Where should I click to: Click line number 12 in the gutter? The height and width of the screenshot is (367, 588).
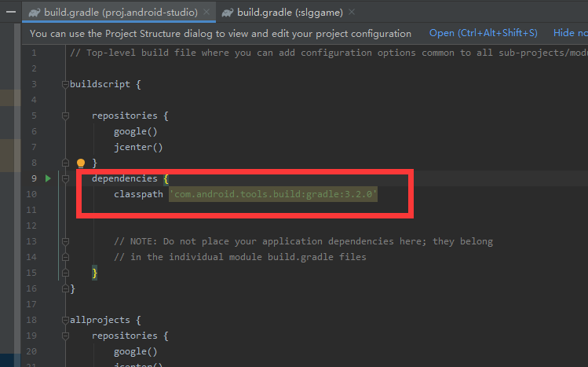tap(33, 226)
